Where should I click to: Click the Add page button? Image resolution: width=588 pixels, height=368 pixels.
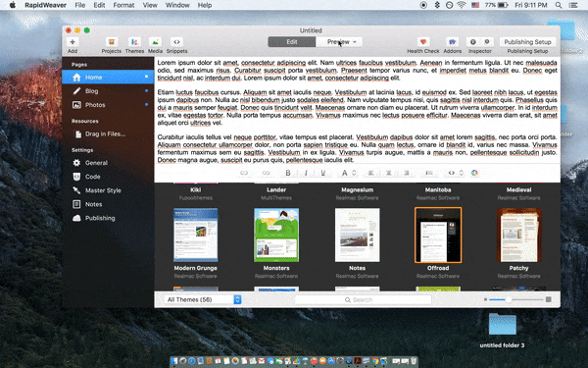click(x=73, y=41)
